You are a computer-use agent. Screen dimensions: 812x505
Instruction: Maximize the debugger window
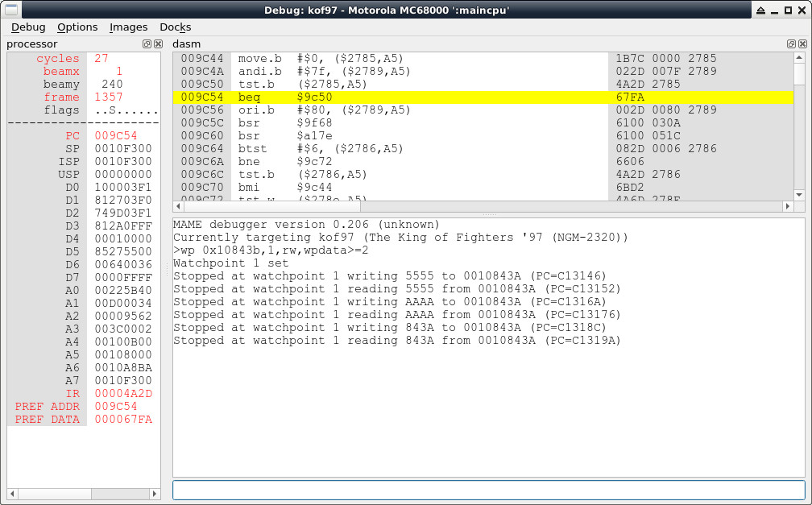pyautogui.click(x=788, y=10)
